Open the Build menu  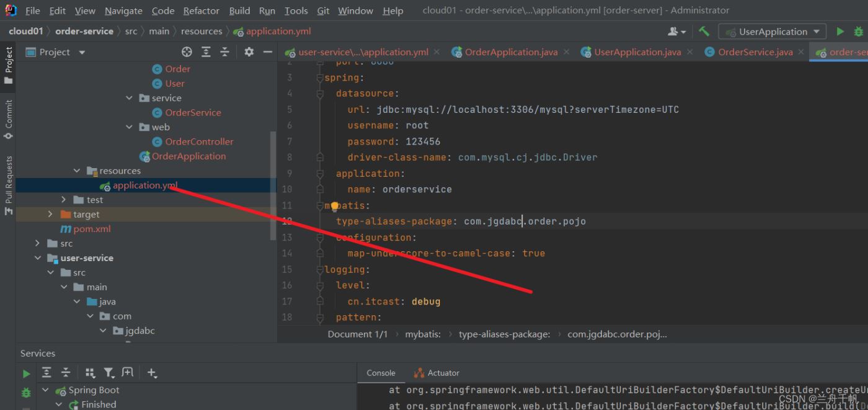pyautogui.click(x=240, y=11)
